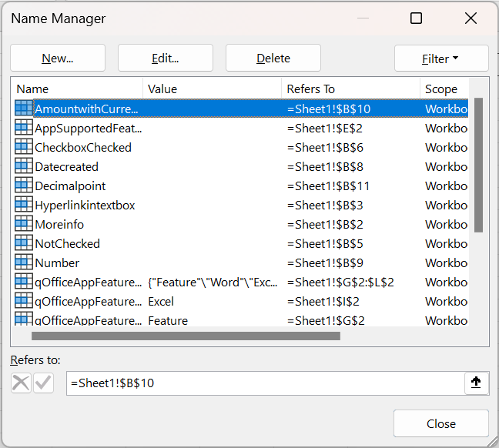
Task: Click the vertical scrollbar thumb of the names list
Action: (478, 165)
